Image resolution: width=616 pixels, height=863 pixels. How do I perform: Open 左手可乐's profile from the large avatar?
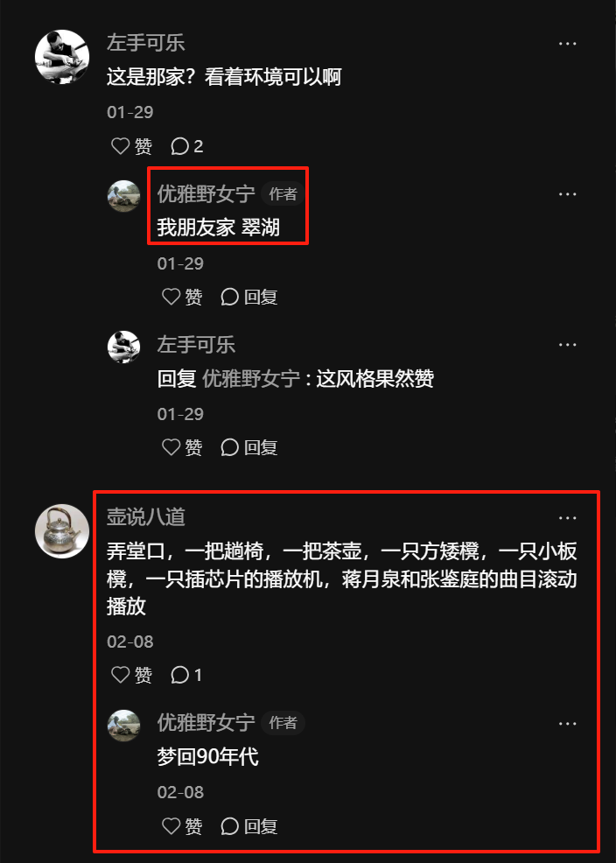(62, 57)
